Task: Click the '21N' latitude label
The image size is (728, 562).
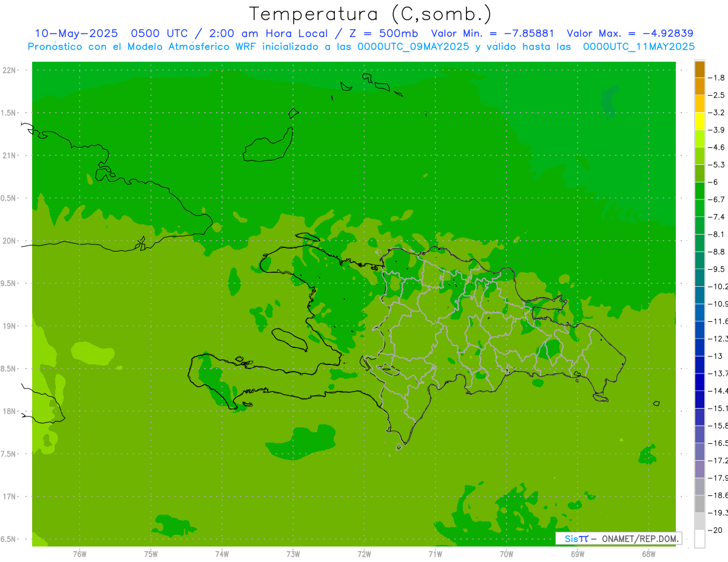Action: [9, 155]
